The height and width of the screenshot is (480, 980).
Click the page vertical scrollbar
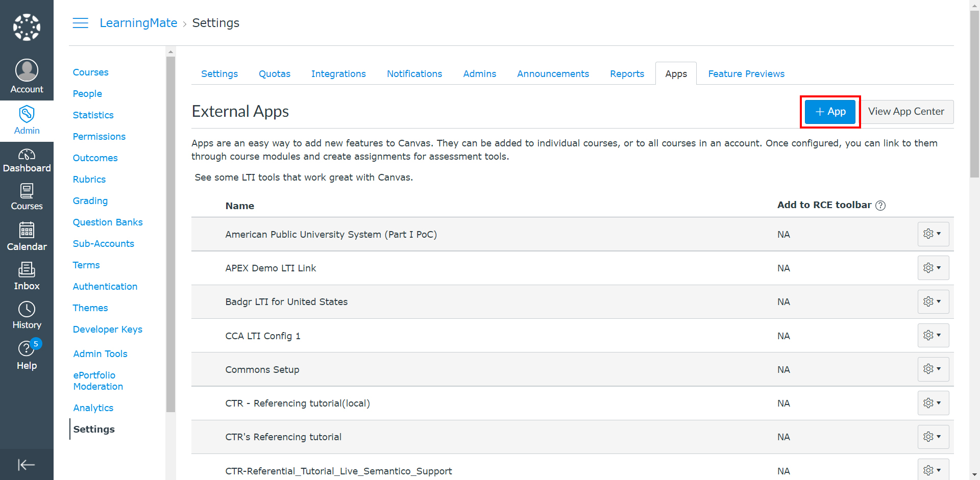974,94
